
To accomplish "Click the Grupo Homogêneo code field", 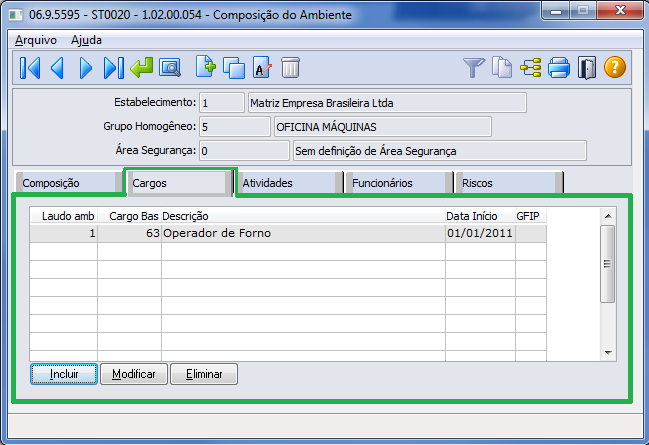I will (x=235, y=127).
